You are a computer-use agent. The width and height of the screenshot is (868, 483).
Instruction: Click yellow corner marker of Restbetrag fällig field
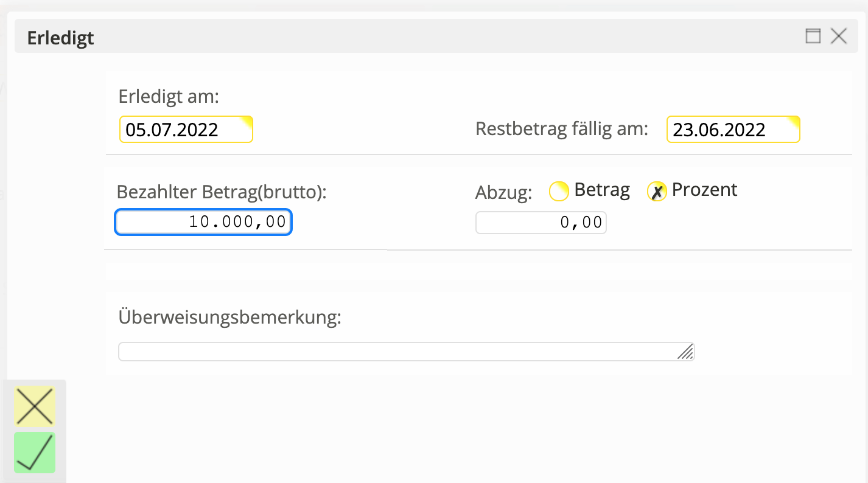(794, 120)
